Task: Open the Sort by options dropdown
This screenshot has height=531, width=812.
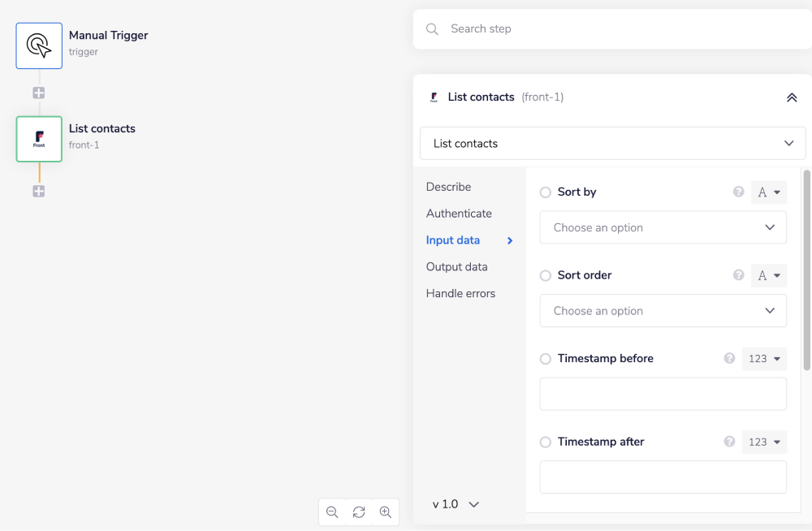Action: (663, 227)
